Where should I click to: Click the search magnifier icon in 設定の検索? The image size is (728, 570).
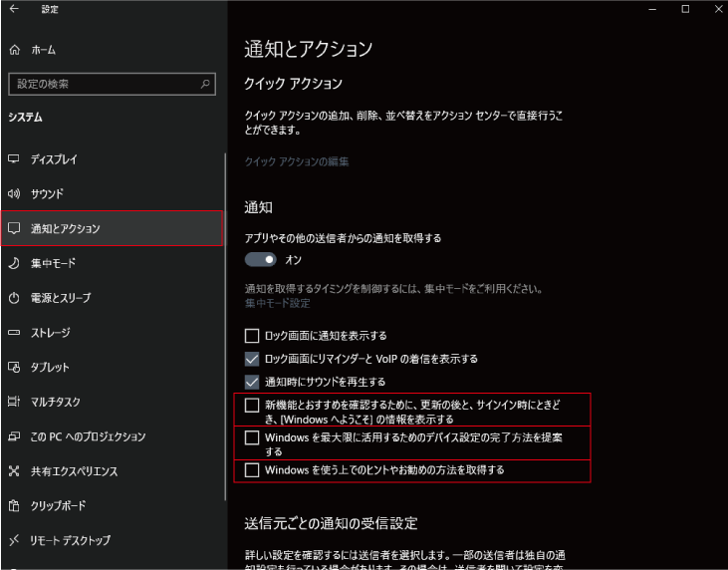click(205, 85)
